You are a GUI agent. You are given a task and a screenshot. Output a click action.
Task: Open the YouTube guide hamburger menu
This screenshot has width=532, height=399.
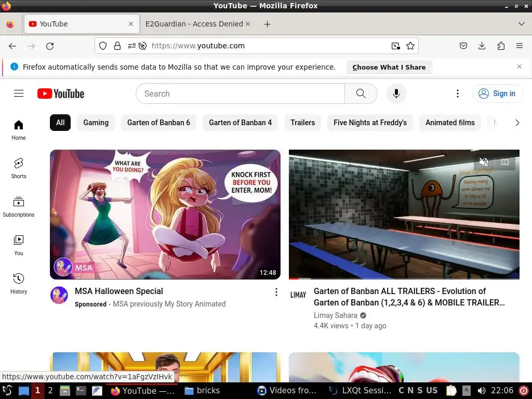pyautogui.click(x=19, y=94)
